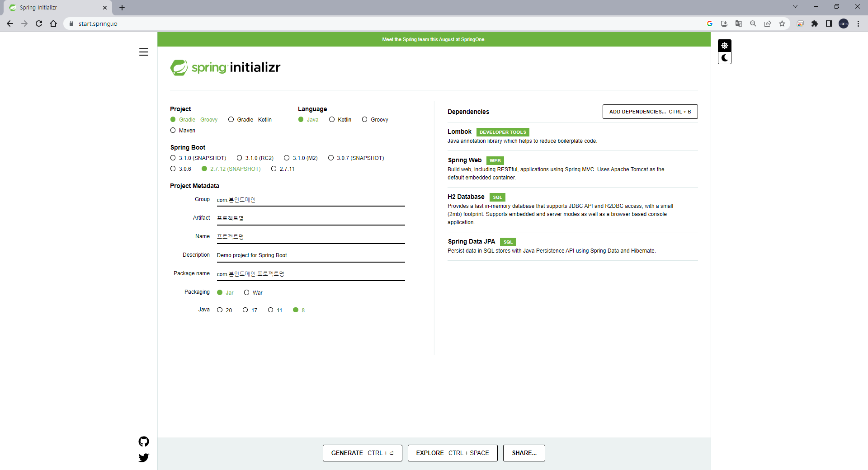Click the Spring Data JPA dependency
Screen dimensions: 868x470
pyautogui.click(x=572, y=246)
